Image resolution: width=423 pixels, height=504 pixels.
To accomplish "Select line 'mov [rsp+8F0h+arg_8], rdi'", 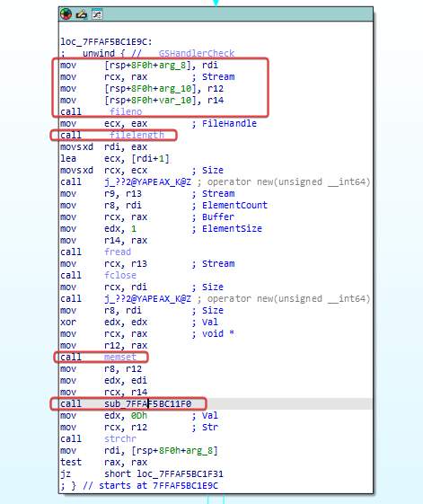I will coord(139,66).
